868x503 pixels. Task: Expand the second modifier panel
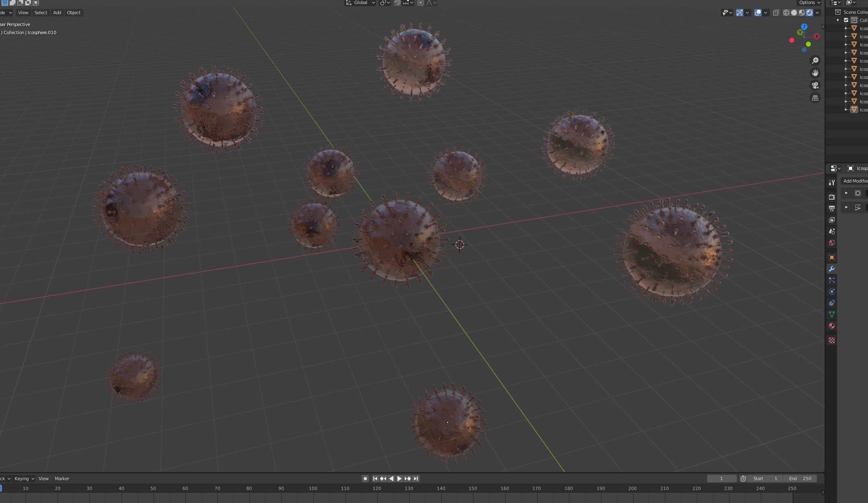point(846,207)
